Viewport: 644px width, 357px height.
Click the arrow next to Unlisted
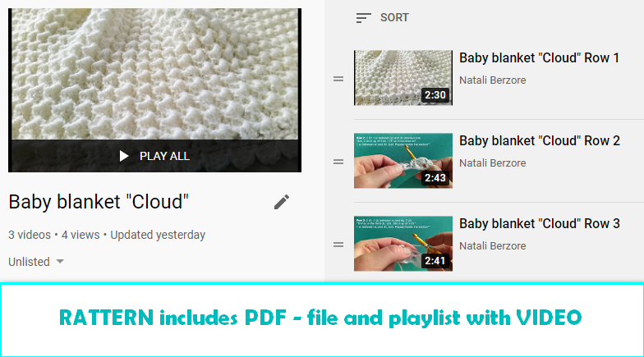(60, 261)
